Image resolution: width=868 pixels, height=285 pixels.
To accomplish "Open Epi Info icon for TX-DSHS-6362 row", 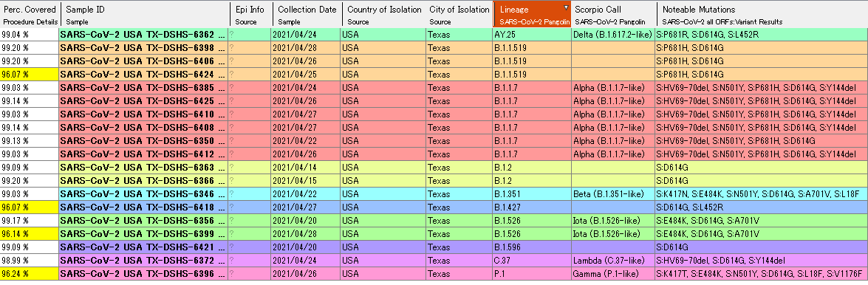I will pos(231,34).
